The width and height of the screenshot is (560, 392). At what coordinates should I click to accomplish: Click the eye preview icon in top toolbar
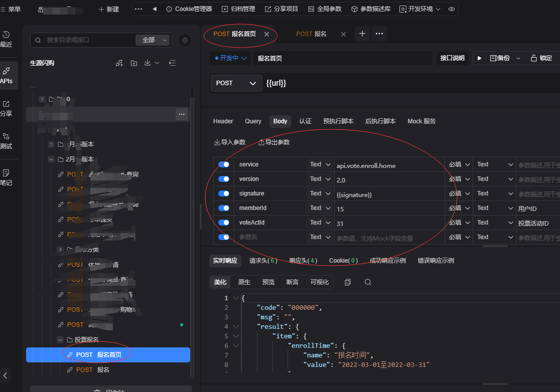(452, 9)
